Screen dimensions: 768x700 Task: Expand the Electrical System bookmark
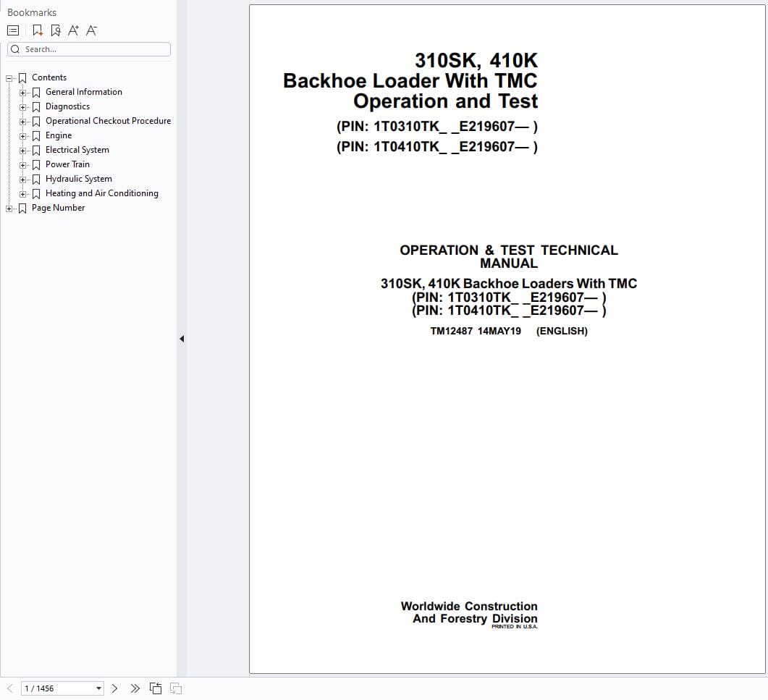pos(22,151)
